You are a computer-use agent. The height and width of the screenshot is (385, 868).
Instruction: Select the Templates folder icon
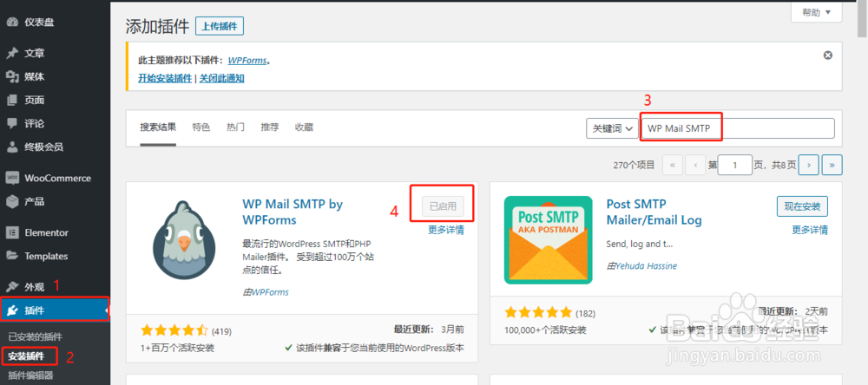(11, 256)
